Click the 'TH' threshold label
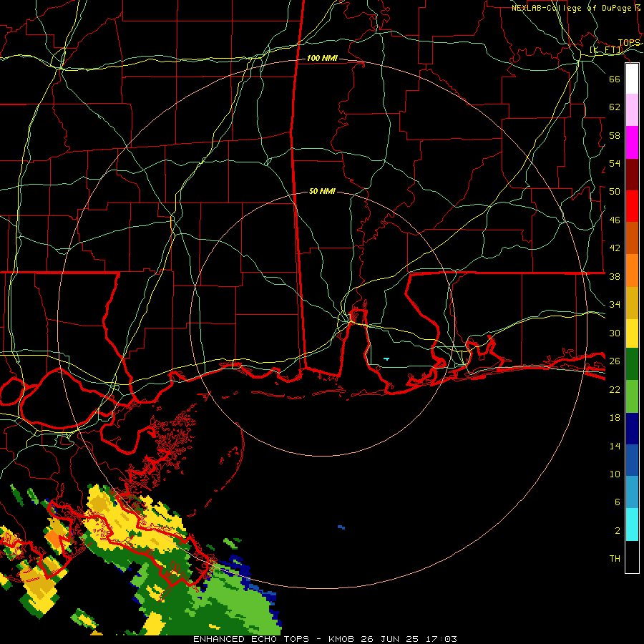The height and width of the screenshot is (644, 644). [x=615, y=558]
